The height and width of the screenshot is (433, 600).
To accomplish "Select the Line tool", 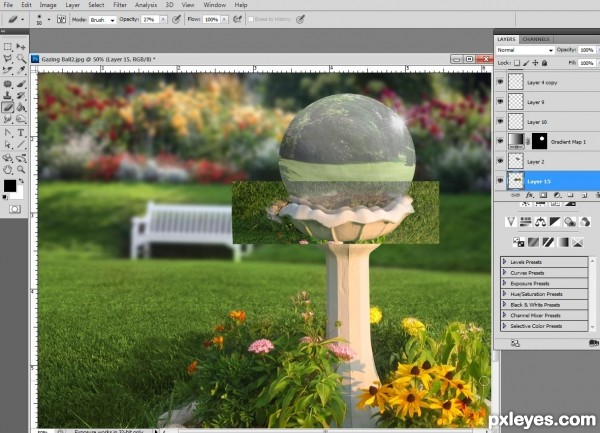I will pos(21,145).
